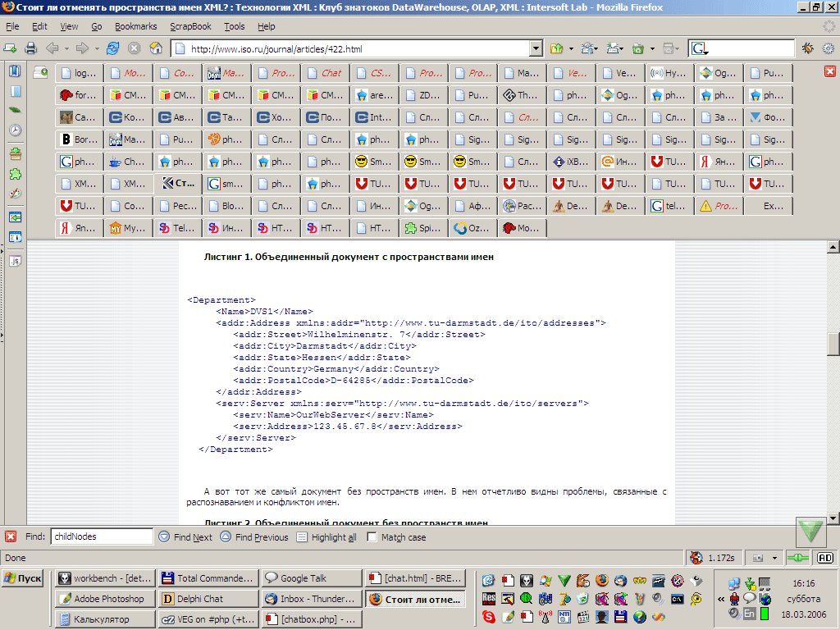Enable the Match case checkbox
This screenshot has width=840, height=630.
pyautogui.click(x=372, y=537)
